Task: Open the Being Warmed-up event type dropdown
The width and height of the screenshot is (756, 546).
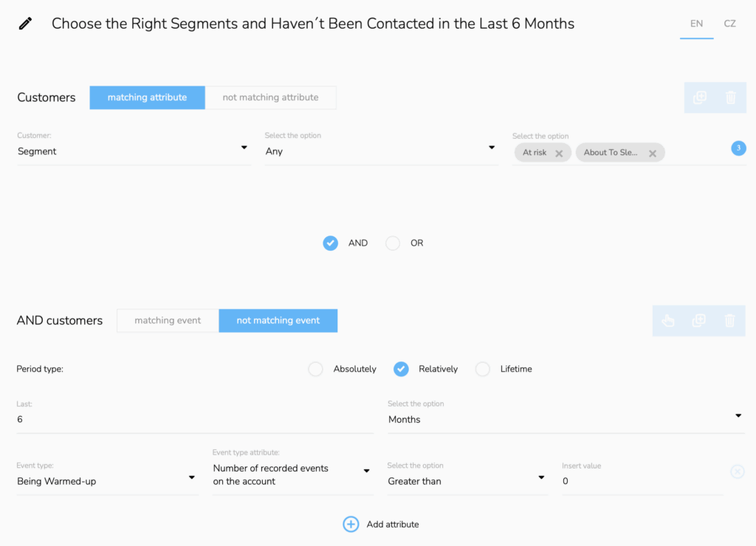Action: point(106,481)
